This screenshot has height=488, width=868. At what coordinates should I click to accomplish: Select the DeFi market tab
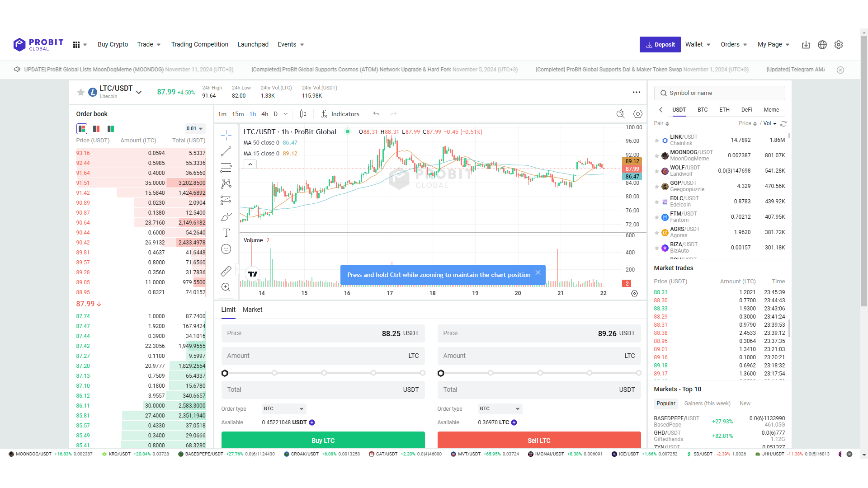tap(746, 110)
